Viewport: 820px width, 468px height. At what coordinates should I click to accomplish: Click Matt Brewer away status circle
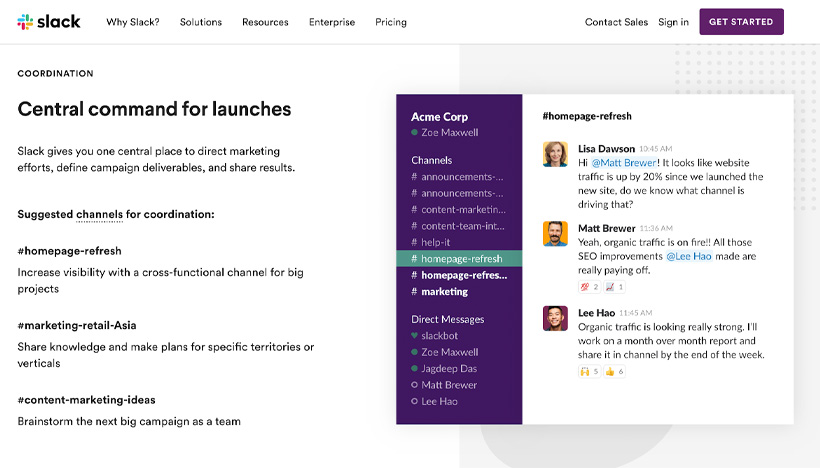click(x=414, y=385)
